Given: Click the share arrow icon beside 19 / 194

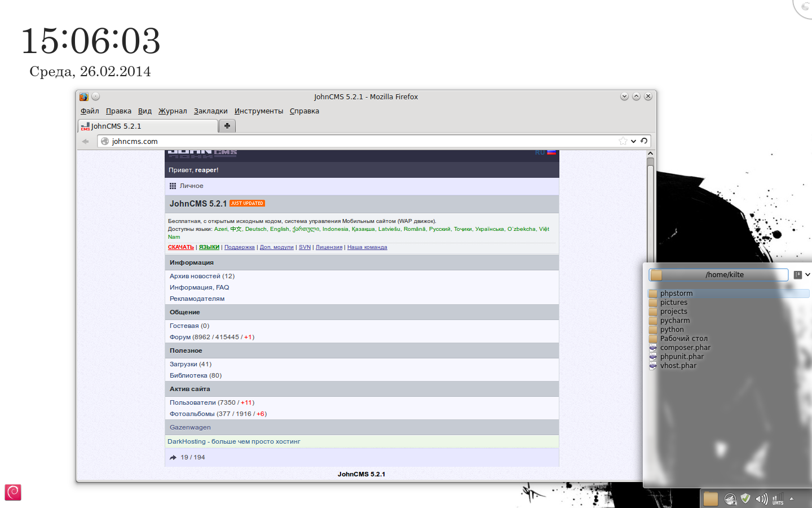Looking at the screenshot, I should (x=173, y=457).
